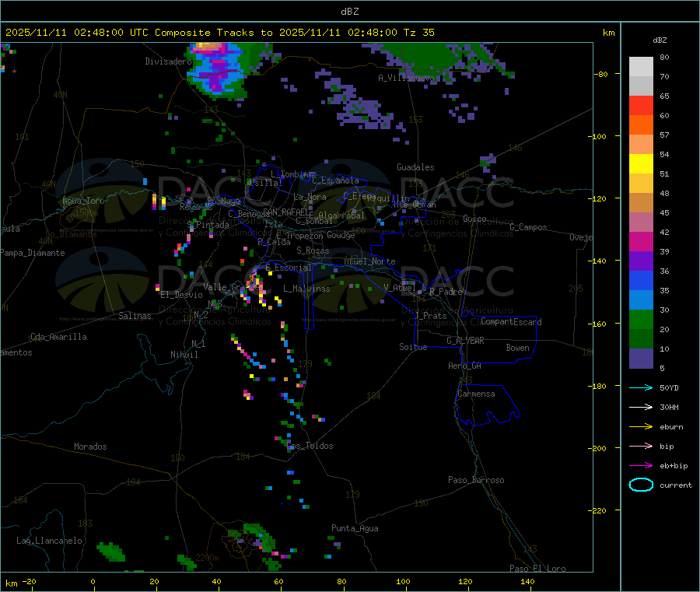Image resolution: width=700 pixels, height=592 pixels.
Task: Click the Pampa_Diamante map label
Action: [33, 253]
